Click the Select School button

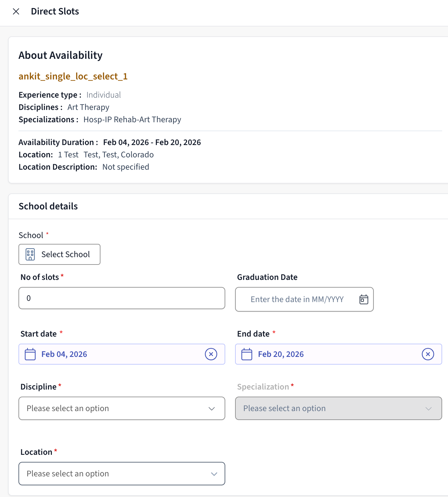[59, 254]
